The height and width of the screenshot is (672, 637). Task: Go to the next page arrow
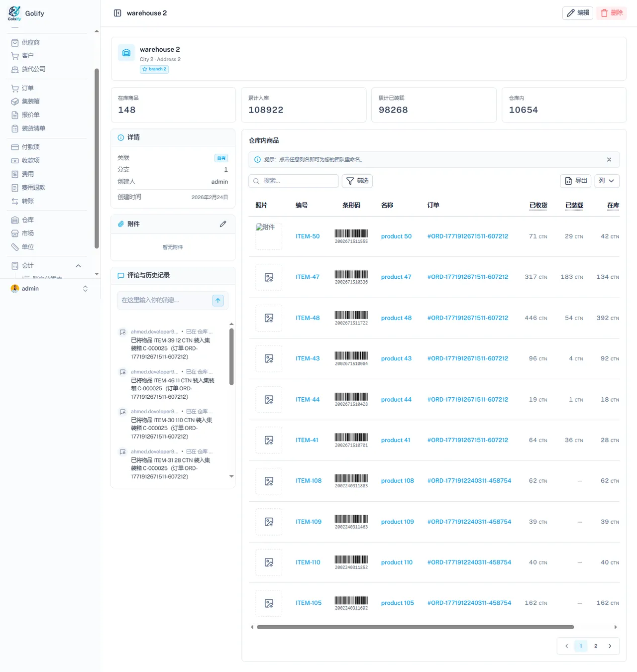point(610,646)
